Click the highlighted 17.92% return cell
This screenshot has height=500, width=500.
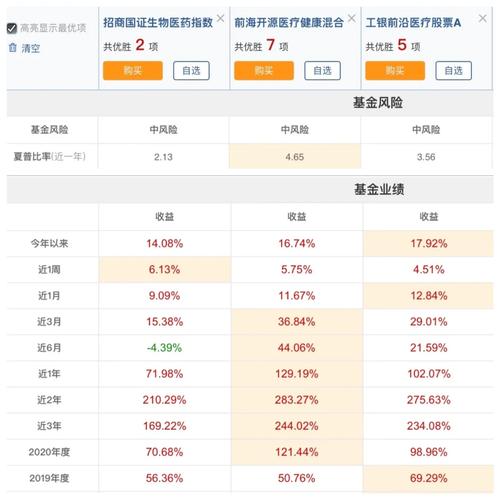(428, 243)
